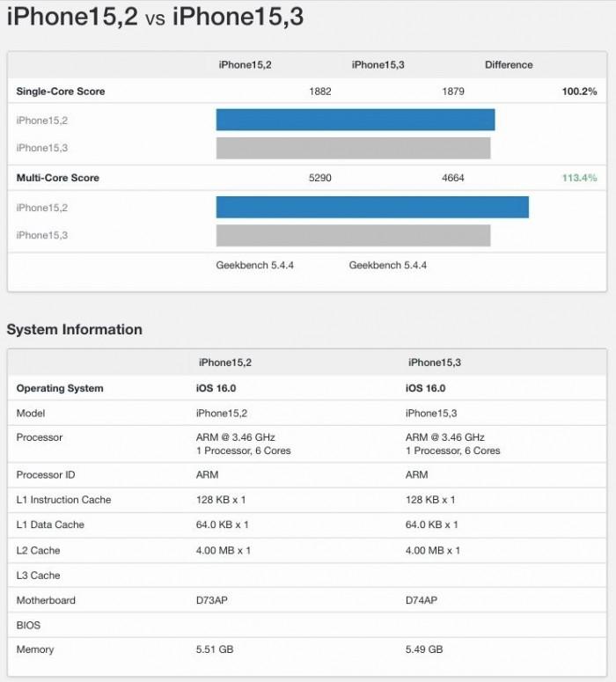Click the 5.51 GB memory value
The image size is (616, 682).
[x=215, y=649]
